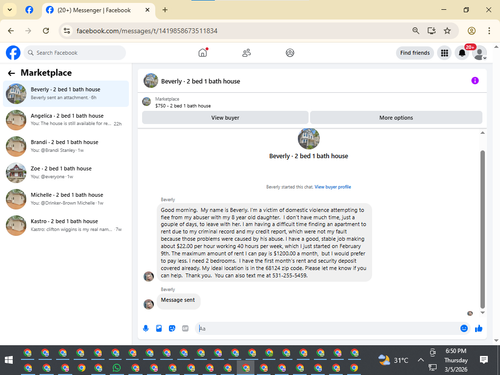Click More options button
This screenshot has height=375, width=500.
pyautogui.click(x=396, y=118)
